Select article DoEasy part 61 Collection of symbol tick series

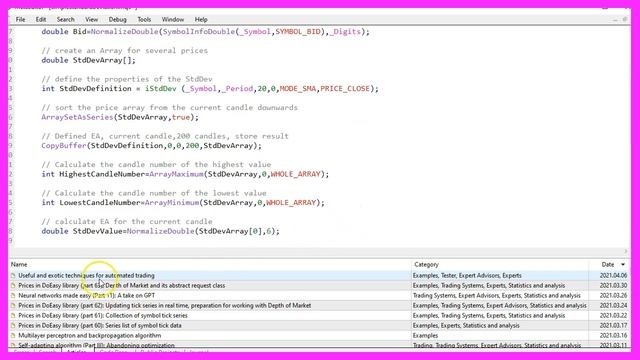[x=103, y=316]
